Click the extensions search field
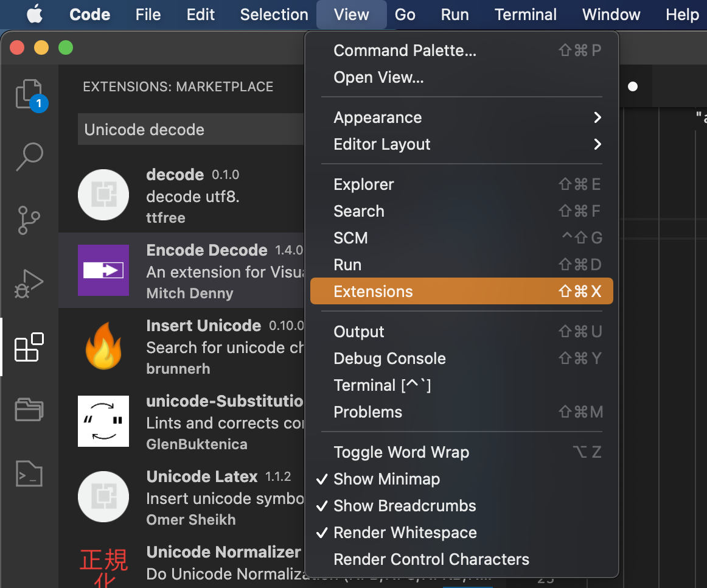707x588 pixels. click(x=190, y=130)
